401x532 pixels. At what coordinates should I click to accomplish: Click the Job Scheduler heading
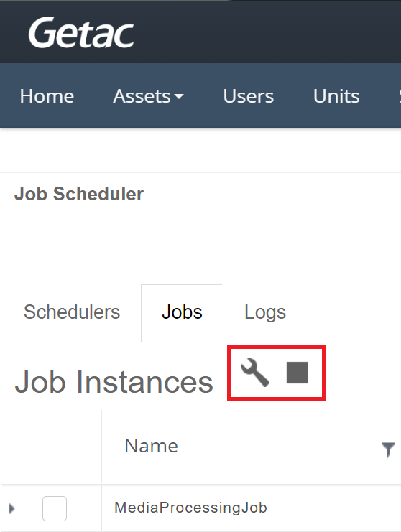pos(79,194)
